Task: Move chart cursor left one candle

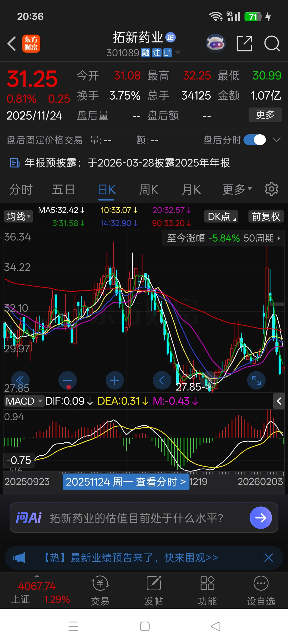Action: click(x=162, y=380)
